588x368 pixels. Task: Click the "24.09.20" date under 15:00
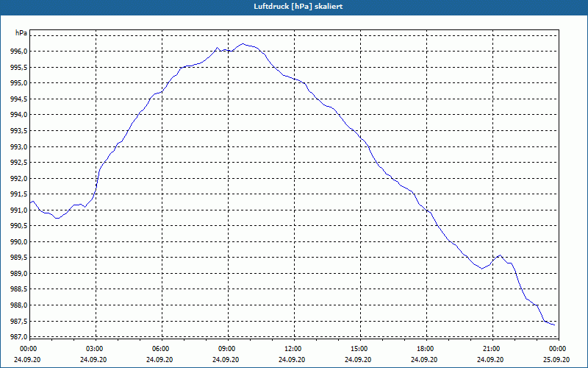point(358,360)
